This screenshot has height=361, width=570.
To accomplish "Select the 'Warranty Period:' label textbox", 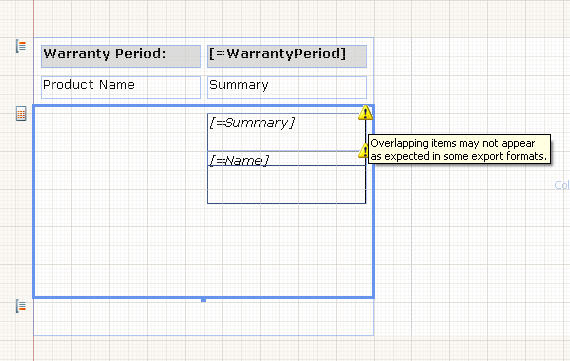I will [121, 56].
